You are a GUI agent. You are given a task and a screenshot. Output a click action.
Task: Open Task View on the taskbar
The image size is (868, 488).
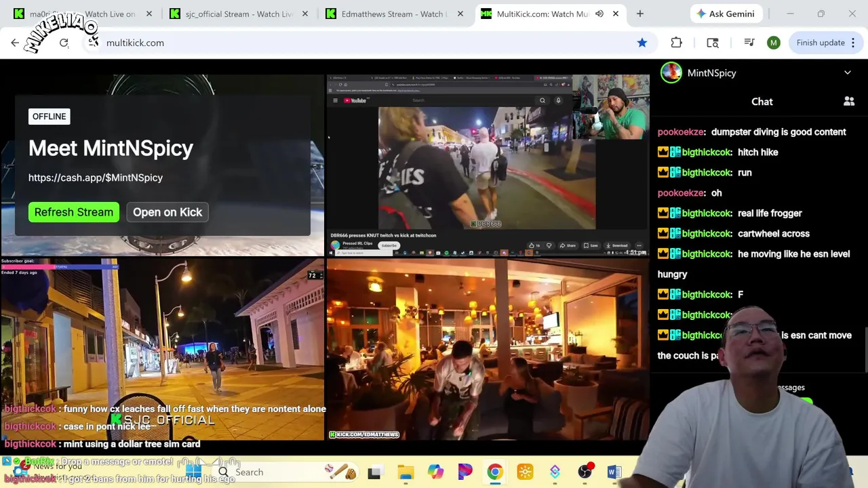(374, 472)
